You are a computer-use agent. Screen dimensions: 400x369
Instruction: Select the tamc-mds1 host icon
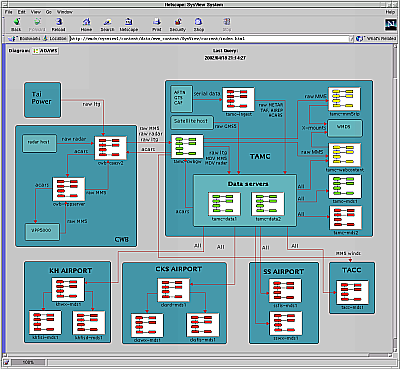click(x=345, y=187)
